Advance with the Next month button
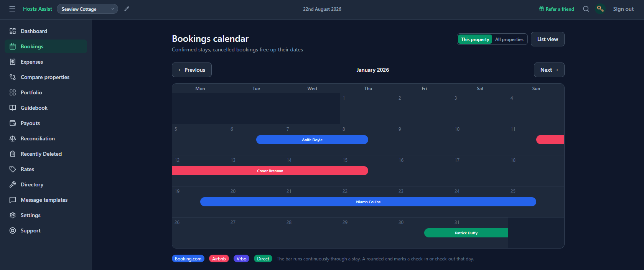644x270 pixels. coord(549,70)
